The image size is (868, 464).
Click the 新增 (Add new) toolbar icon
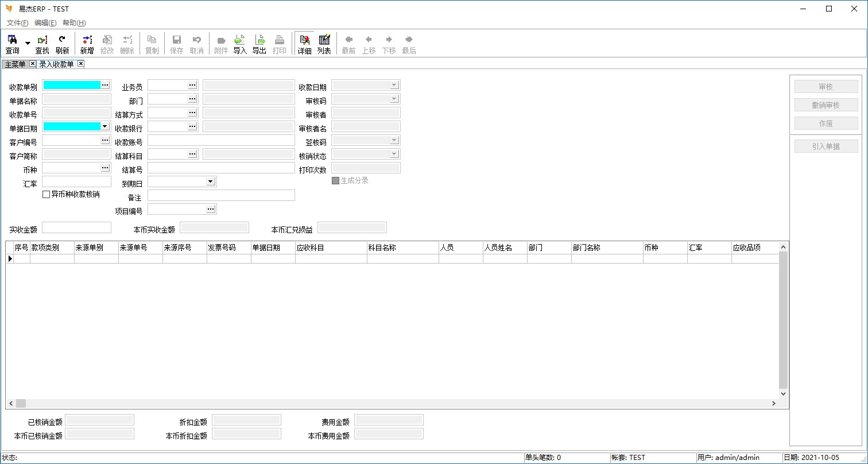point(87,44)
